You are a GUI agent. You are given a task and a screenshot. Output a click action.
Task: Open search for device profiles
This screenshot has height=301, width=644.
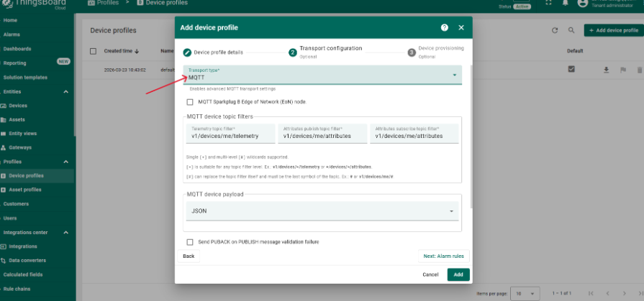pos(571,30)
